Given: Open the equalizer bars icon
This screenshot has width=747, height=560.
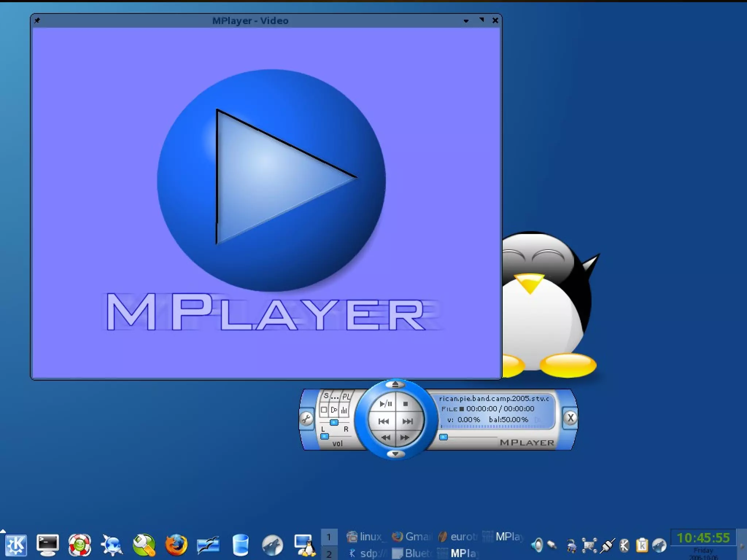Looking at the screenshot, I should click(344, 411).
